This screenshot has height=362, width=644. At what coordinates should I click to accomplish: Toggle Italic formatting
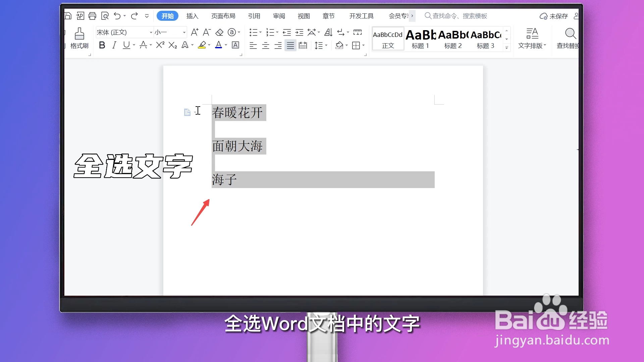click(x=114, y=45)
